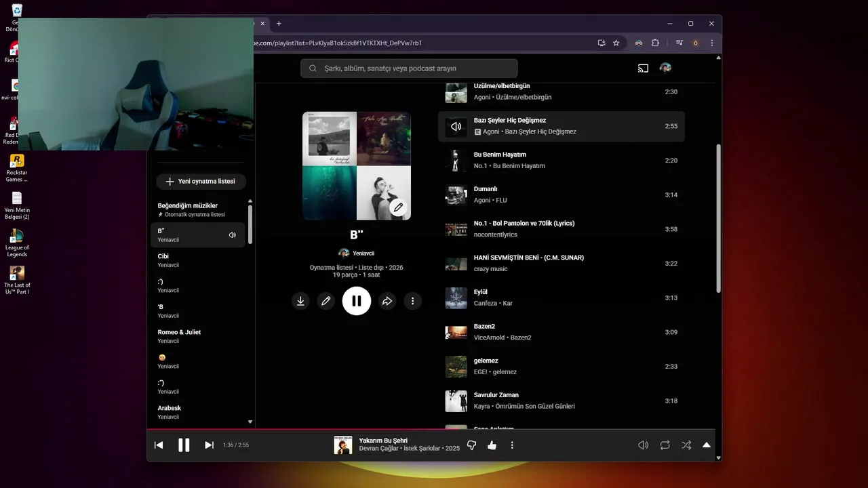
Task: Open artist Canfeza link under Eylül
Action: pyautogui.click(x=486, y=304)
